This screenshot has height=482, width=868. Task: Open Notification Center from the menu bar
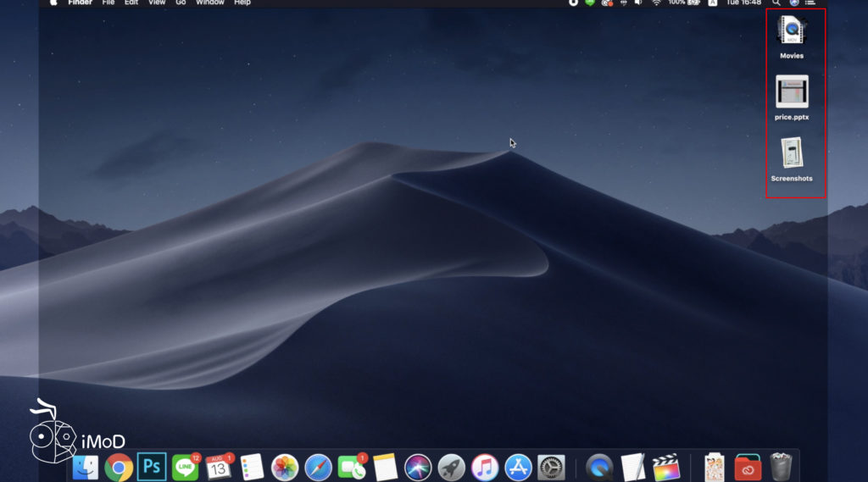point(810,3)
